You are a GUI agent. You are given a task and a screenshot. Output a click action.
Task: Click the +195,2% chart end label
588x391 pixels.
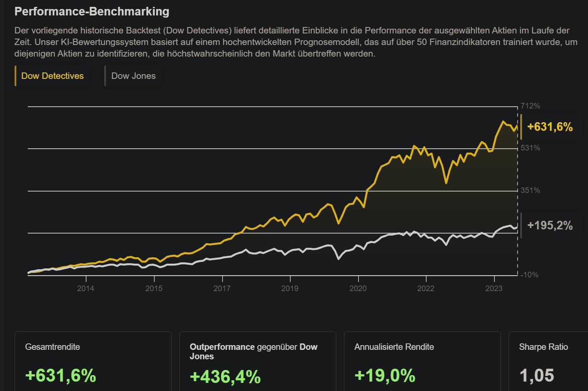tap(550, 226)
